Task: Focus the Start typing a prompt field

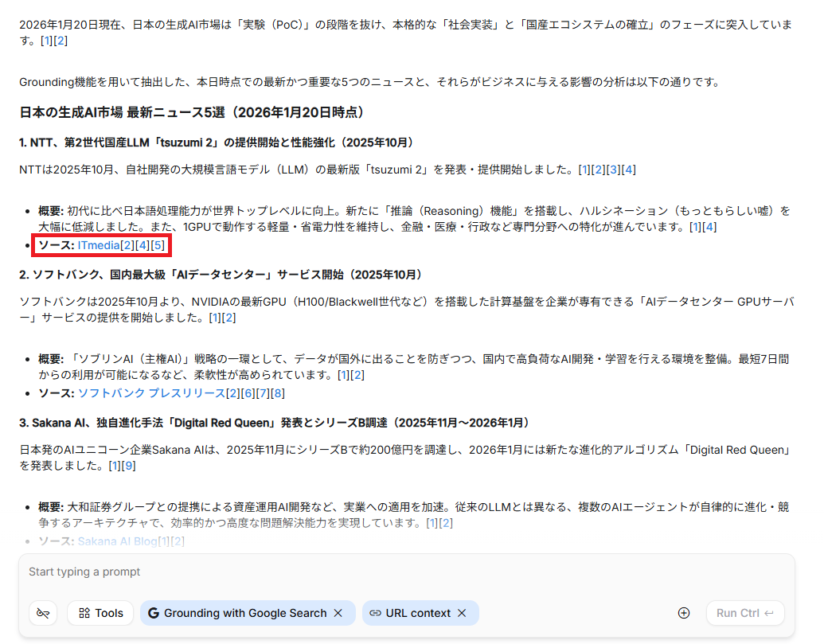Action: 407,572
